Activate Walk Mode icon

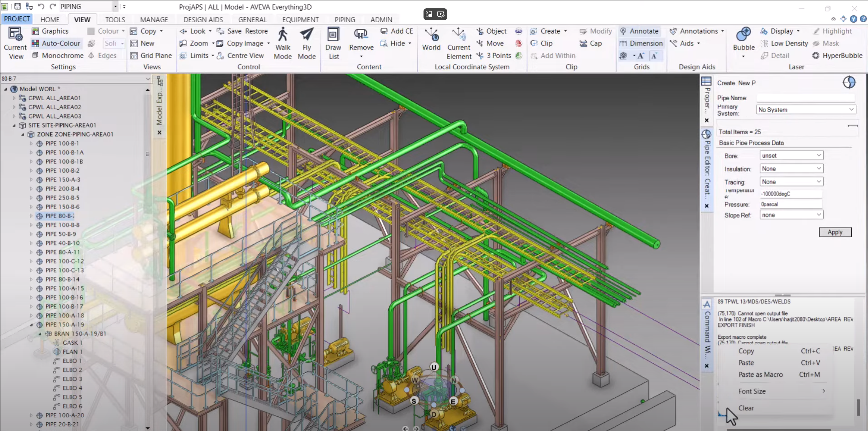click(283, 44)
